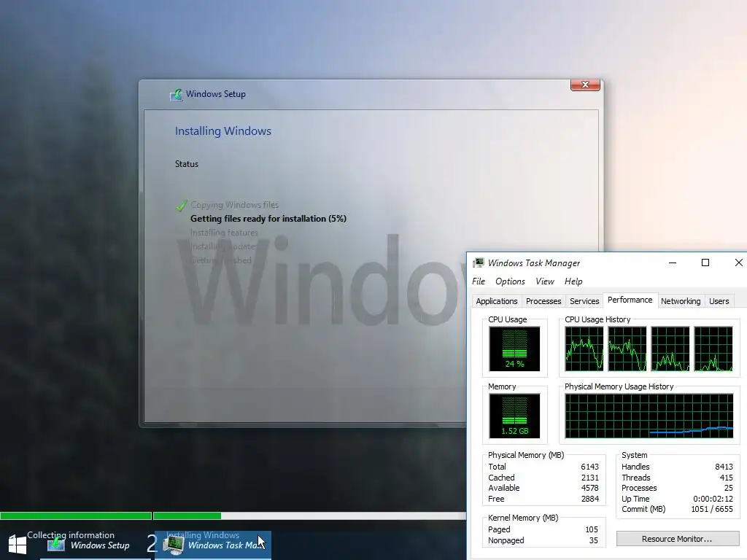Viewport: 747px width, 560px height.
Task: Open the File menu in Task Manager
Action: 479,281
